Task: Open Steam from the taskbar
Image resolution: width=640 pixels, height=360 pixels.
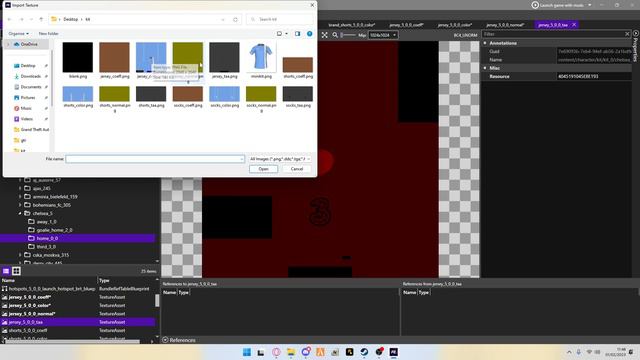Action: pos(364,352)
